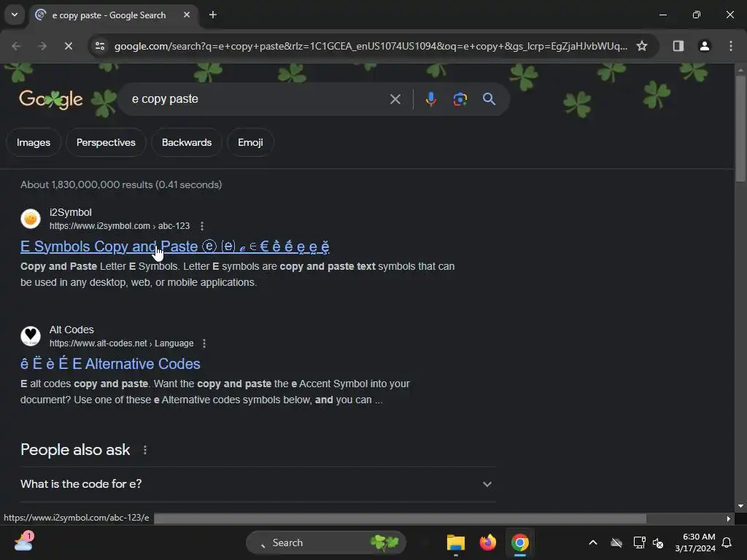
Task: Open File Explorer from the taskbar
Action: click(455, 542)
